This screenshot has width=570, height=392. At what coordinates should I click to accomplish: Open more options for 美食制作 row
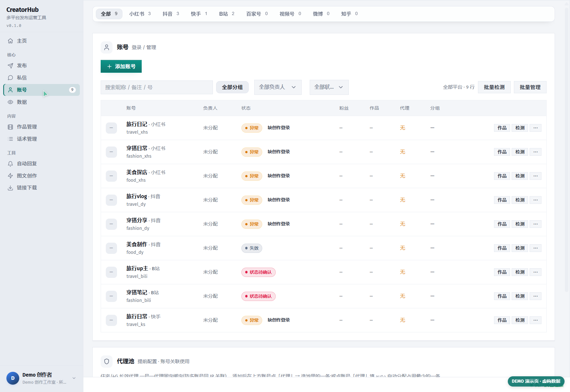pyautogui.click(x=535, y=248)
